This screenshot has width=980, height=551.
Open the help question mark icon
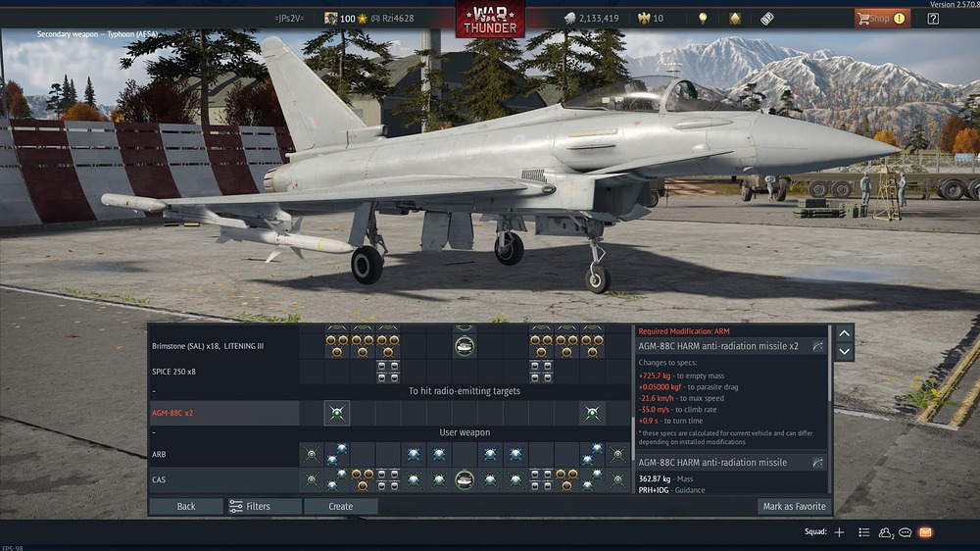(933, 19)
